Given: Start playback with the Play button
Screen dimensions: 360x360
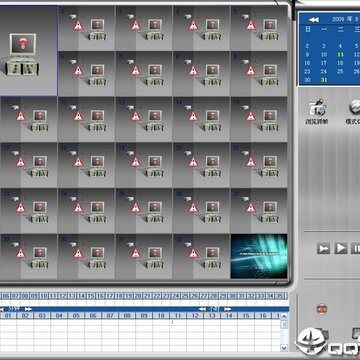Looking at the screenshot, I should pyautogui.click(x=341, y=248).
